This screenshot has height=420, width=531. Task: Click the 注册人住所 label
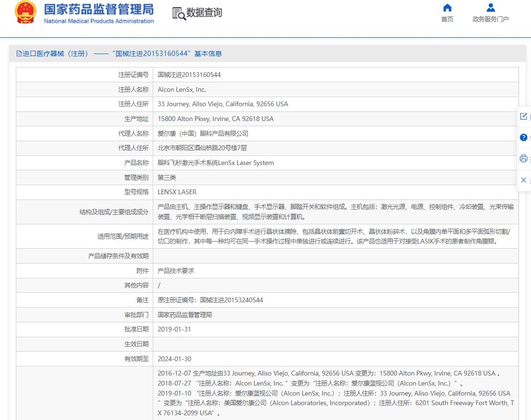click(134, 104)
